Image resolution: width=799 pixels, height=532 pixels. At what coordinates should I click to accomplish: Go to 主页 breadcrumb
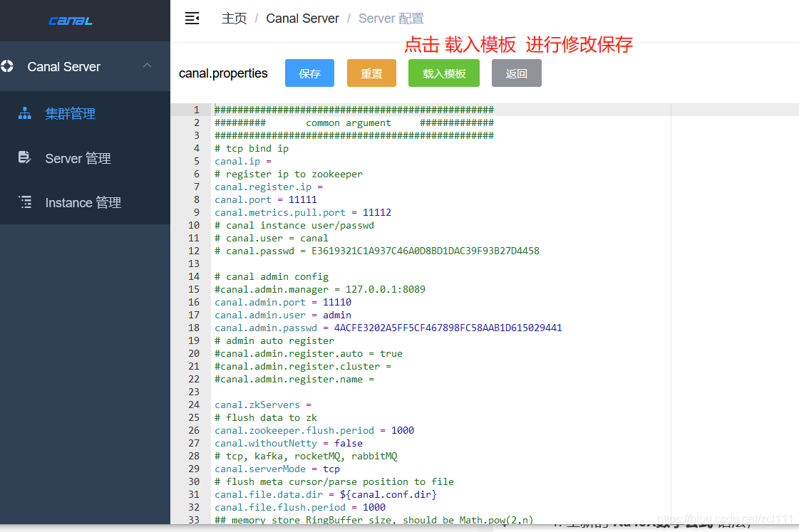tap(234, 19)
